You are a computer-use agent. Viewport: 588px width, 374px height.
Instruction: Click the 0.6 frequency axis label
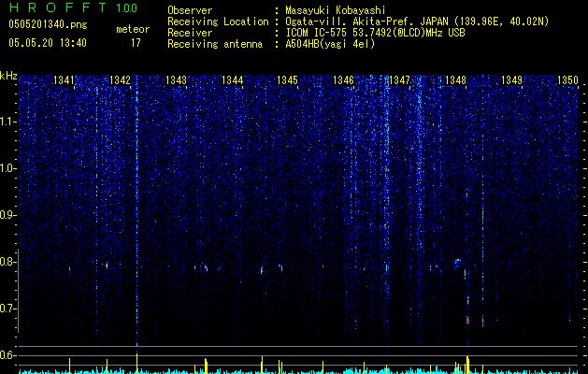coord(7,355)
